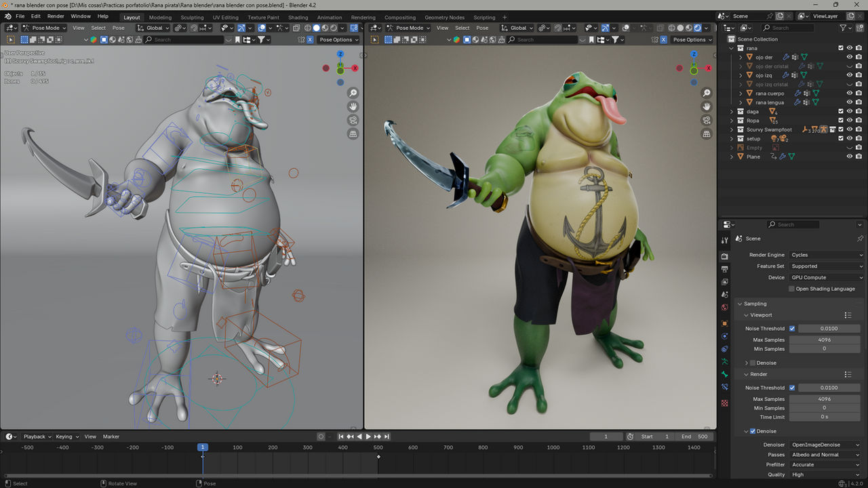Open the snapping magnet icon

(194, 28)
